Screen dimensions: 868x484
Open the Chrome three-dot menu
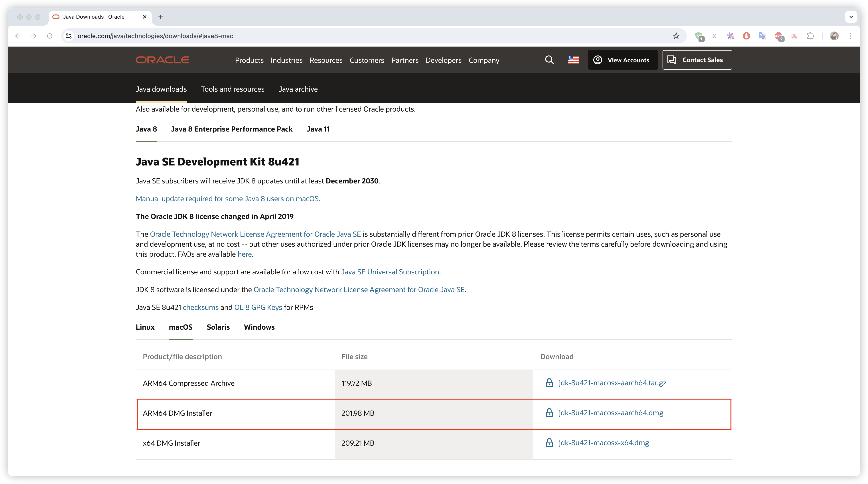tap(850, 36)
